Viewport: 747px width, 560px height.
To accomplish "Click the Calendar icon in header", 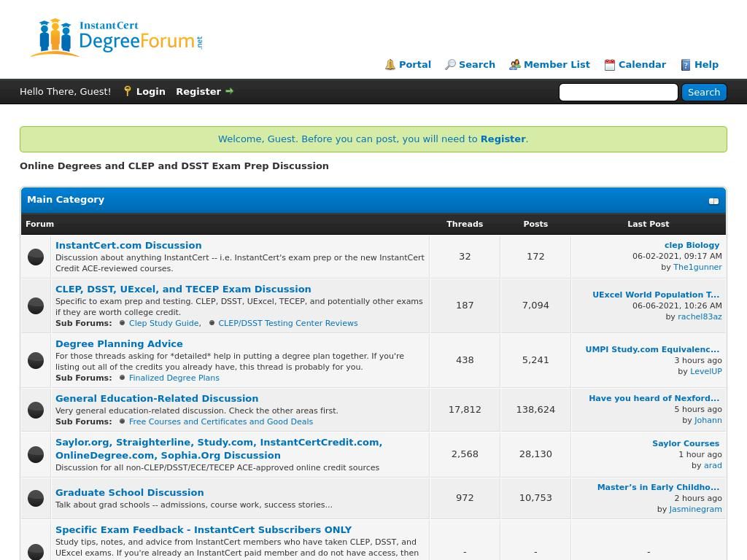I will tap(609, 65).
